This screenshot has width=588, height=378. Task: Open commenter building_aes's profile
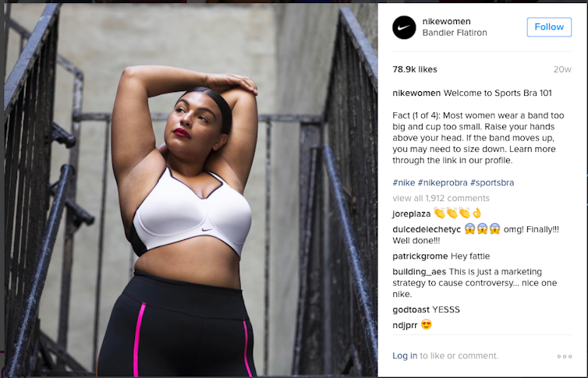click(420, 271)
